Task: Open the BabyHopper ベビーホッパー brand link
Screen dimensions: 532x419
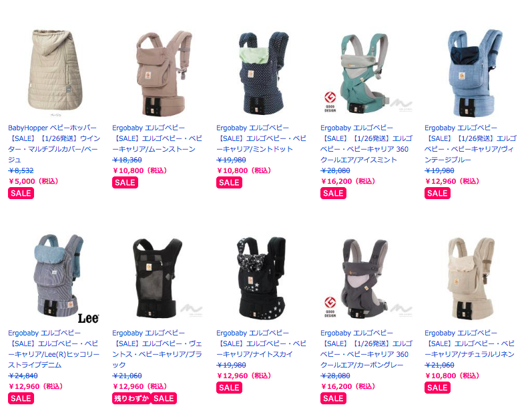Action: [52, 128]
